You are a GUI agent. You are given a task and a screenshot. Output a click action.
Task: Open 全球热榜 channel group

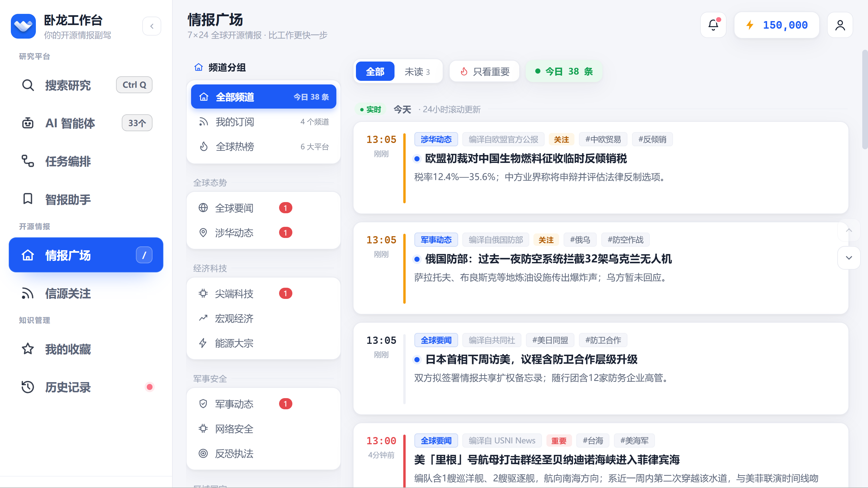tap(263, 146)
